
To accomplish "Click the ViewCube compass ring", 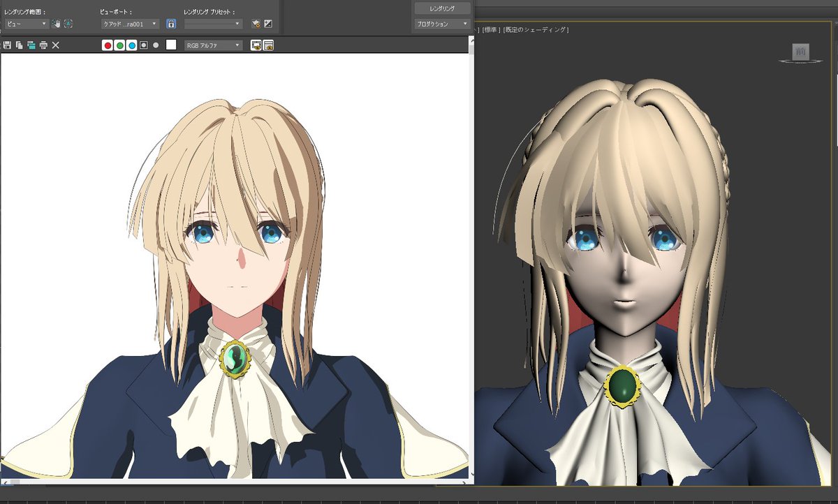I will click(801, 61).
